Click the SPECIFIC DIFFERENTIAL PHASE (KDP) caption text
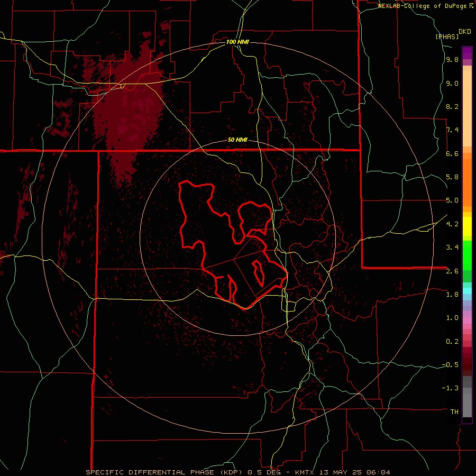This screenshot has height=476, width=476. pyautogui.click(x=164, y=472)
